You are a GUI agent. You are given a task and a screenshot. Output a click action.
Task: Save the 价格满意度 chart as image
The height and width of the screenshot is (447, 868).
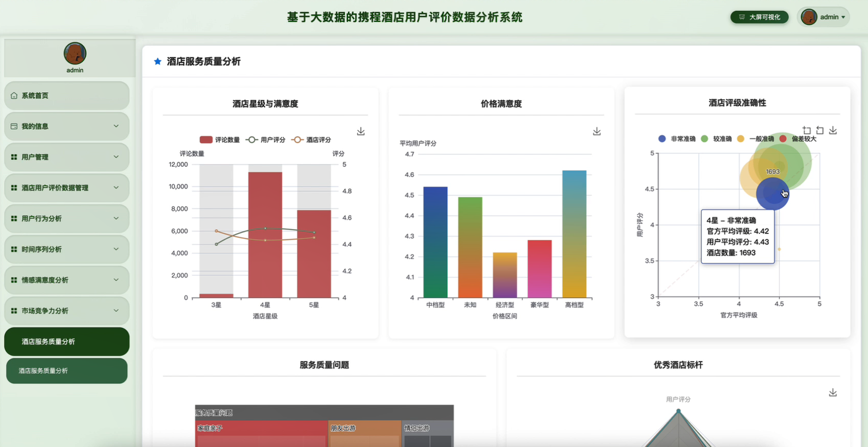(x=597, y=131)
